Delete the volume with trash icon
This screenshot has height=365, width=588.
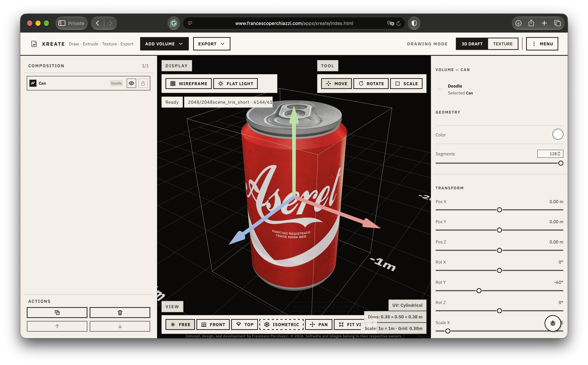(120, 312)
